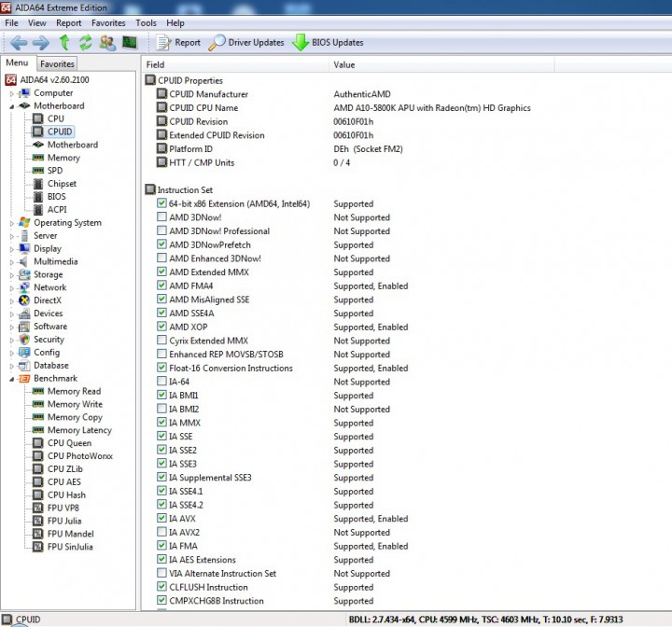Toggle the CLFLUSH Instruction checkbox
The image size is (672, 627).
click(161, 586)
